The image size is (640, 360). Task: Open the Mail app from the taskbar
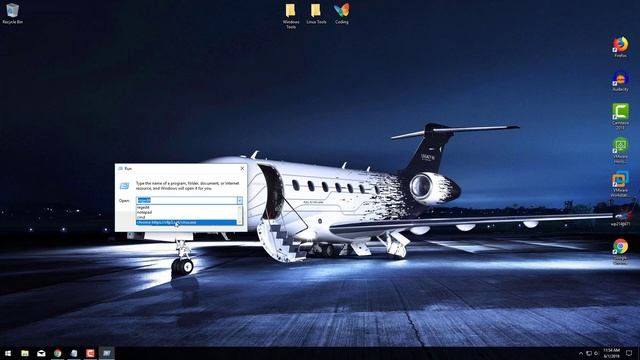41,353
